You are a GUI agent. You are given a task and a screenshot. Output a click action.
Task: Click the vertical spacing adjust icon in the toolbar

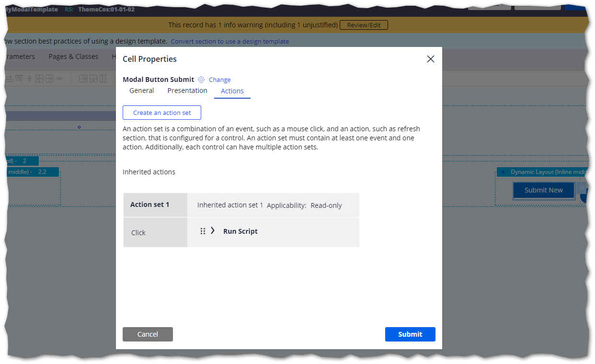coord(29,78)
